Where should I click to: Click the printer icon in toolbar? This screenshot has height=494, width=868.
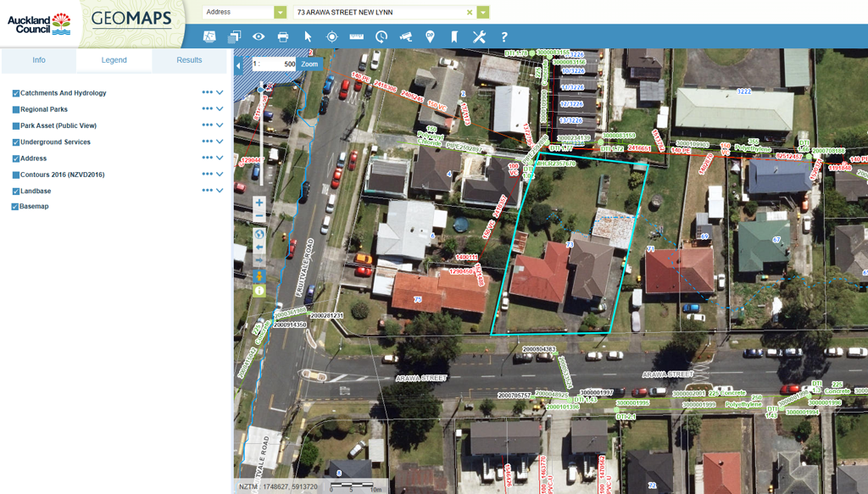coord(283,36)
